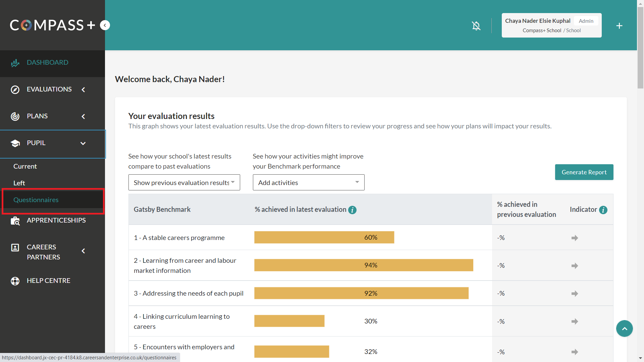The width and height of the screenshot is (644, 362).
Task: Click the scroll-to-top circular button
Action: point(624,328)
